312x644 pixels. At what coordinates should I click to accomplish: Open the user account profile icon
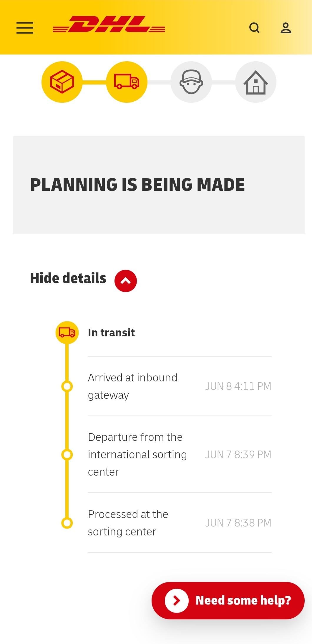[x=286, y=28]
